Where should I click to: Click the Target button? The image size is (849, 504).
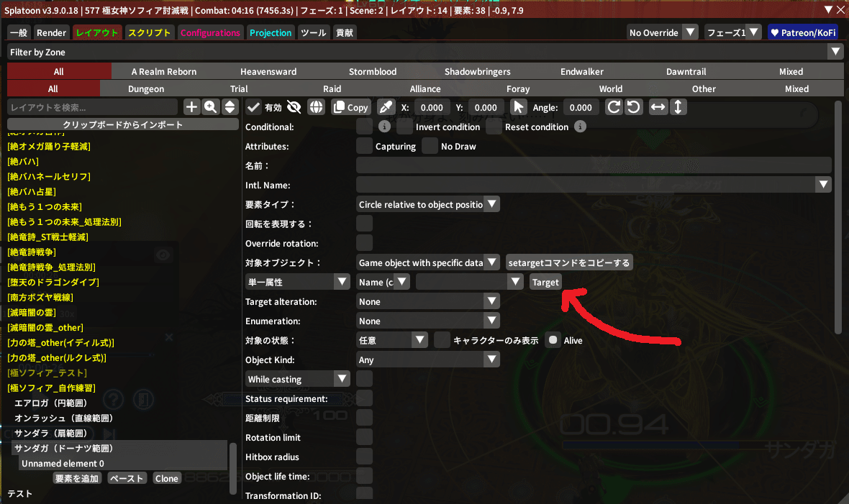(545, 282)
